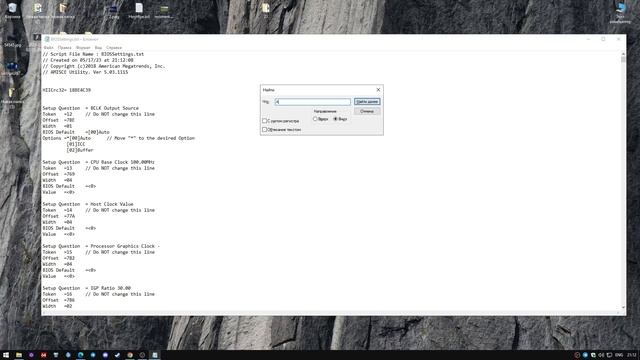Click the Cancel button in Find dialog
Screen dimensions: 640x360
367,111
